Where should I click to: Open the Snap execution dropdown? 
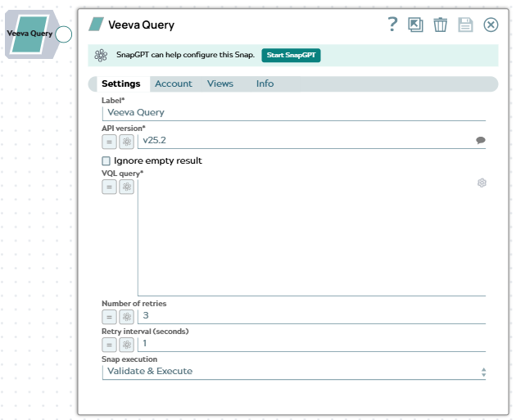tap(294, 372)
